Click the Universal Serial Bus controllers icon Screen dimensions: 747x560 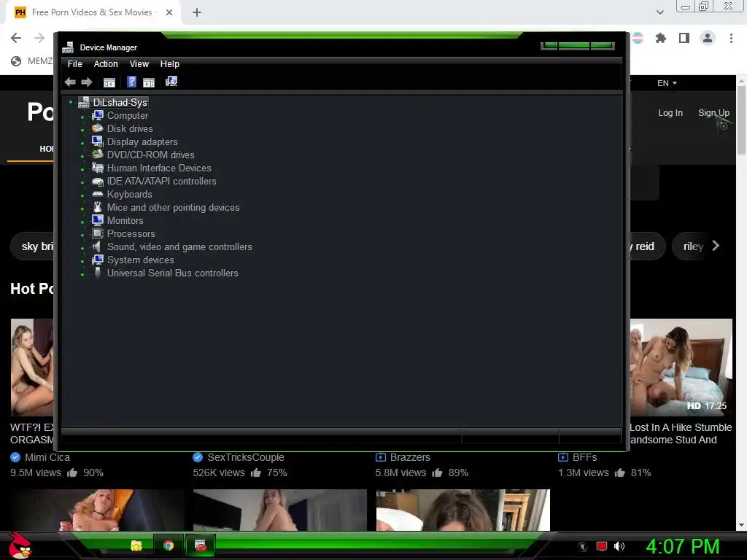[x=97, y=273]
